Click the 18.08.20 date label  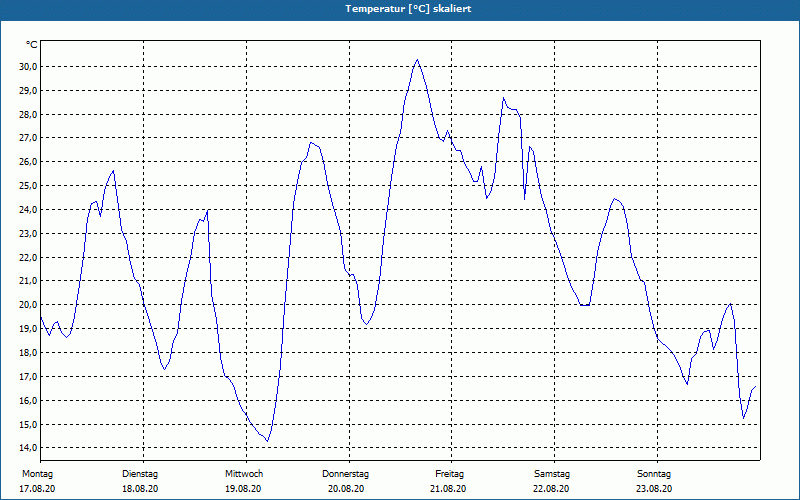(140, 489)
